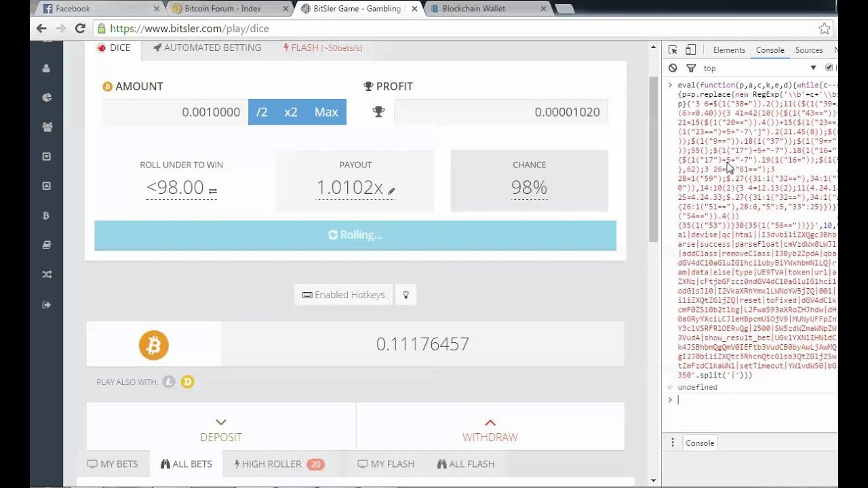Reload the page in browser toolbar

(x=80, y=28)
